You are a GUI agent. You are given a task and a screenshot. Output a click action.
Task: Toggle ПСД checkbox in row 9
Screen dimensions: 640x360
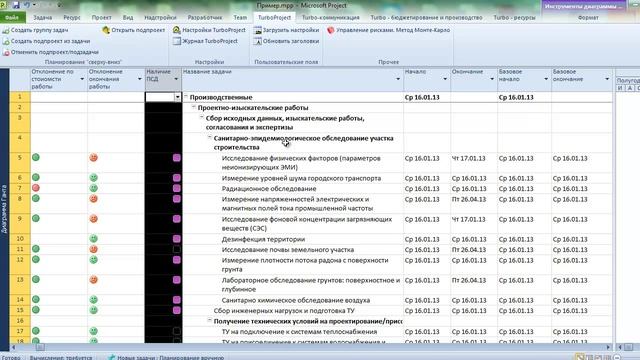(177, 219)
